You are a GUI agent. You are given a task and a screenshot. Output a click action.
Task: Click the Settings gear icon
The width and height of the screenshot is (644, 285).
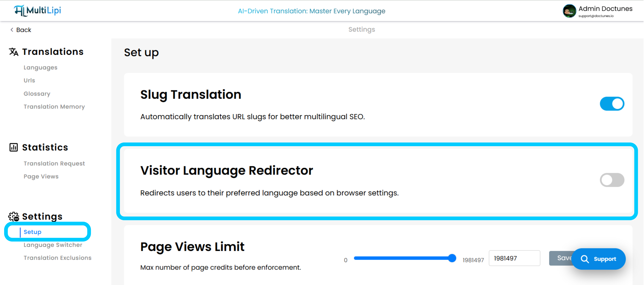tap(13, 216)
